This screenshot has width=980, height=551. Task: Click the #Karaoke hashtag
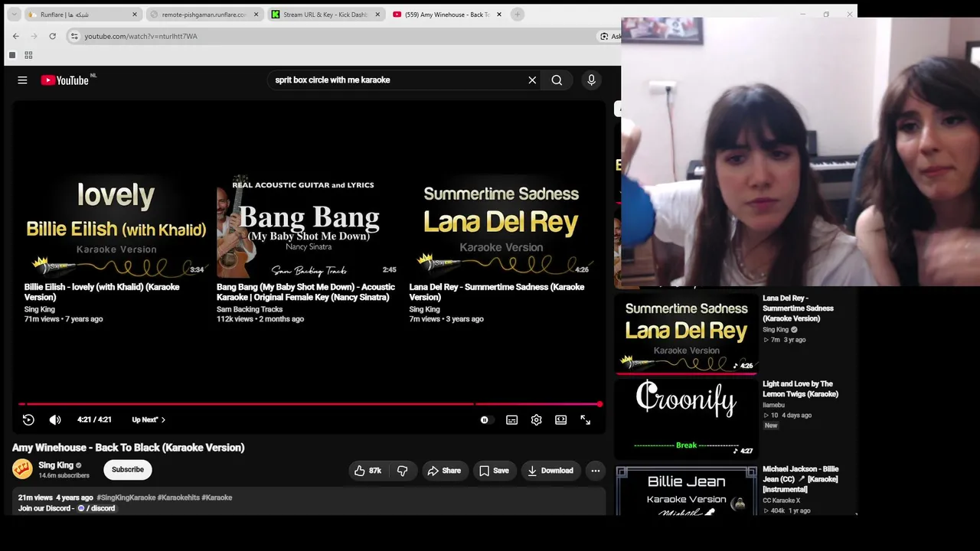[217, 497]
